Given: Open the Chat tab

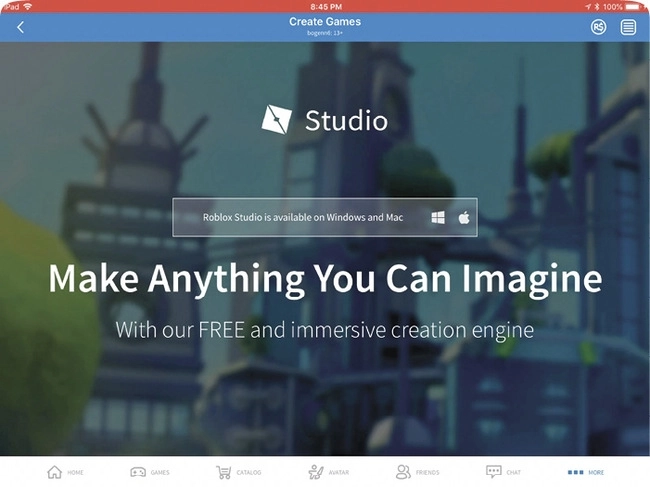Looking at the screenshot, I should [503, 472].
